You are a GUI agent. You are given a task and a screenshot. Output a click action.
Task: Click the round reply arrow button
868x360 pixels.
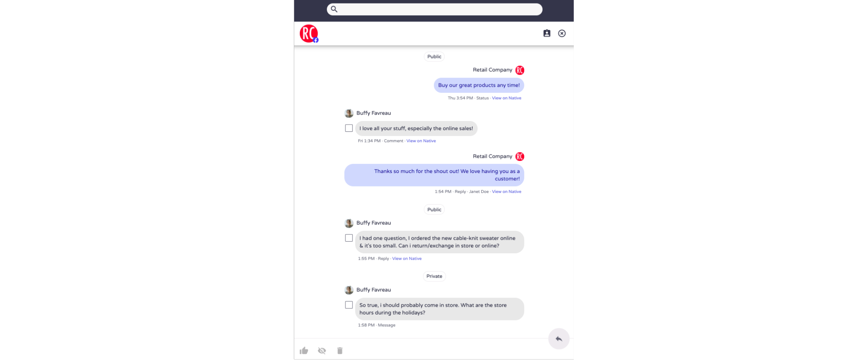[x=559, y=339]
